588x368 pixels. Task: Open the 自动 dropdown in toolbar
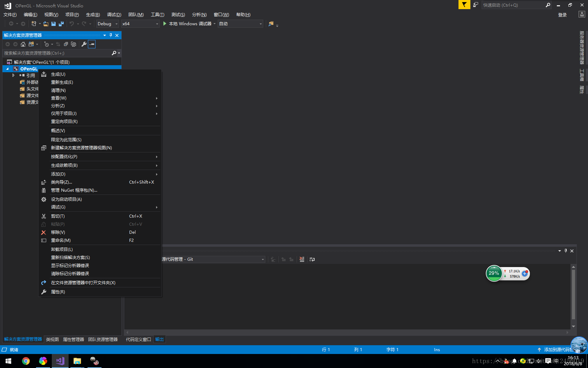pos(240,24)
